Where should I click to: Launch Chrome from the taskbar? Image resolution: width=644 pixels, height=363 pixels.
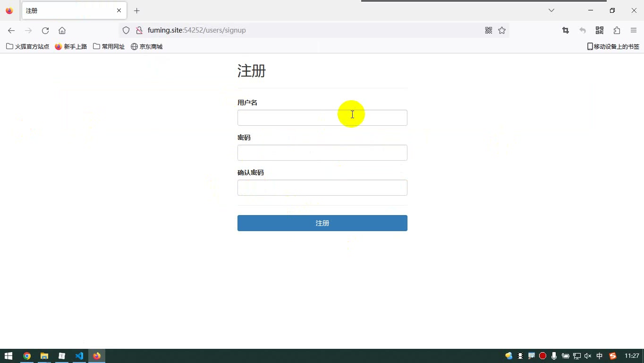(x=27, y=356)
